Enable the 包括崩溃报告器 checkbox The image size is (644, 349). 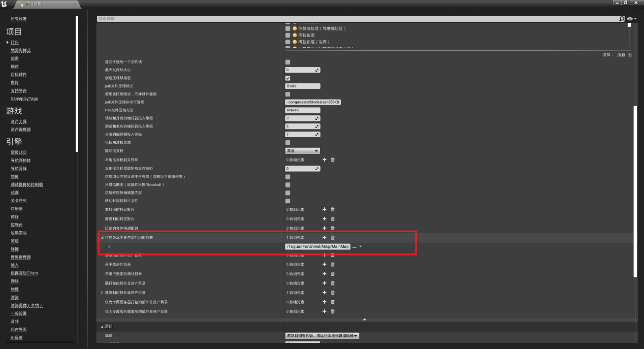pos(288,143)
